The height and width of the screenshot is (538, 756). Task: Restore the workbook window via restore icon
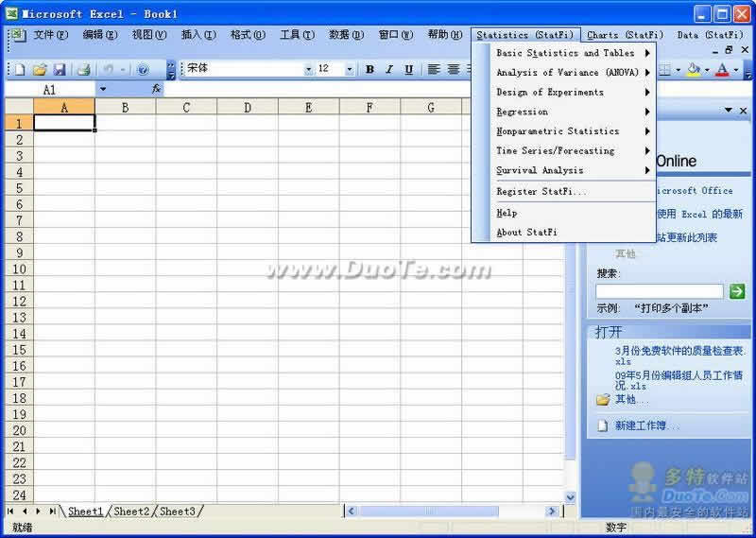pyautogui.click(x=729, y=50)
